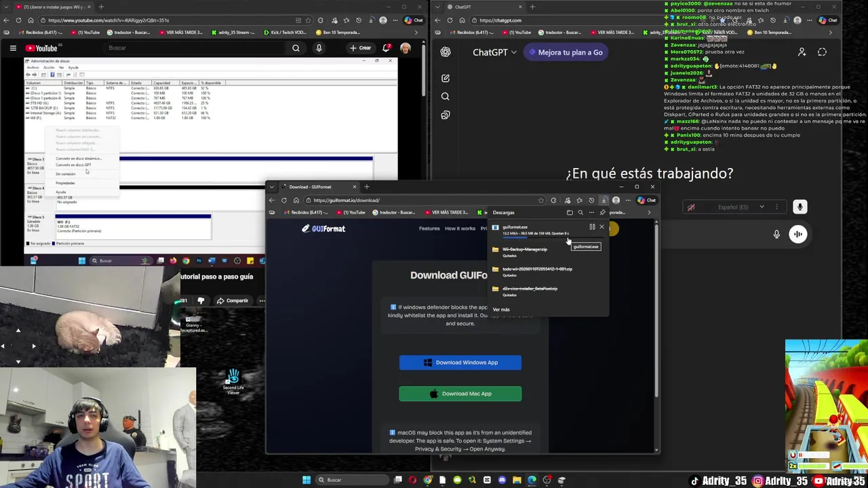Select the Download - GUIFormat tab

319,187
